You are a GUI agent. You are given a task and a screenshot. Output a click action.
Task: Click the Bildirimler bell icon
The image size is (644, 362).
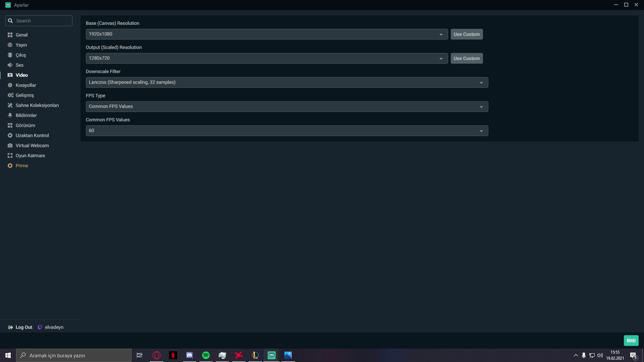click(10, 115)
